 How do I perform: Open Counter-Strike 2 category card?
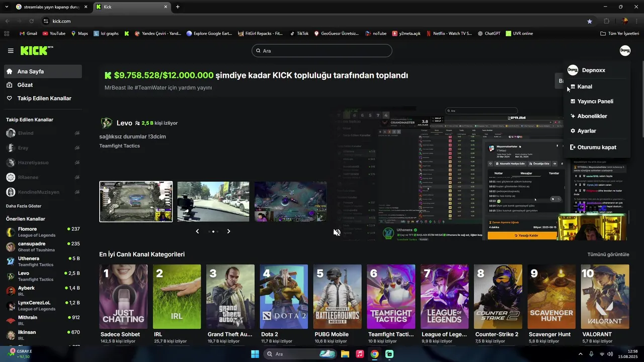(x=498, y=297)
